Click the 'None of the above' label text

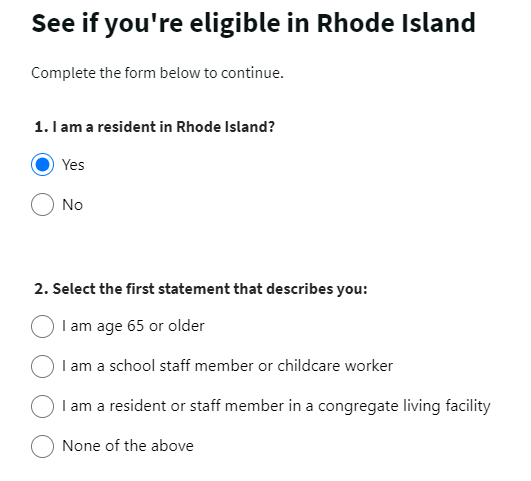(x=128, y=446)
